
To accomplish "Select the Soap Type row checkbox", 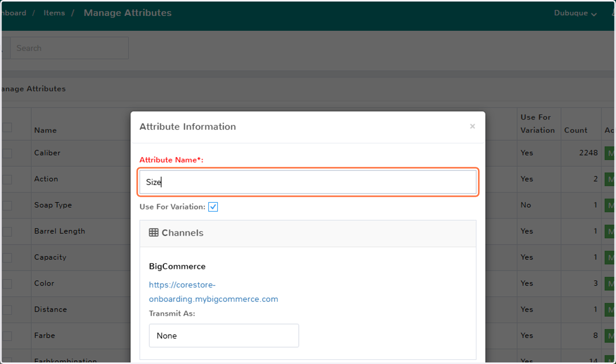I will coord(7,205).
